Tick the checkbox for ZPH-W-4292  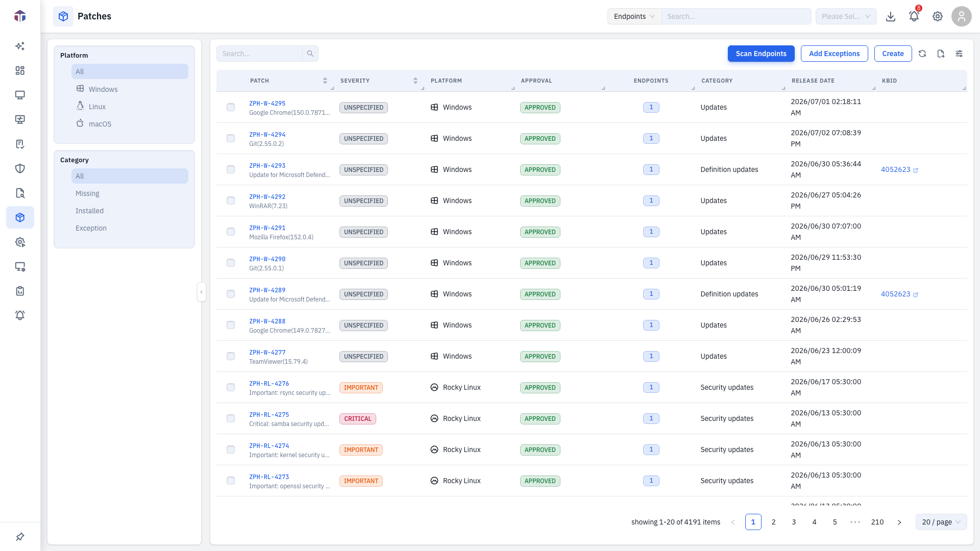tap(231, 201)
